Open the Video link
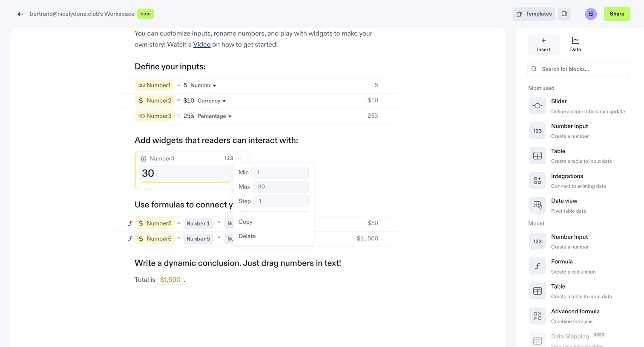644x347 pixels. point(202,44)
